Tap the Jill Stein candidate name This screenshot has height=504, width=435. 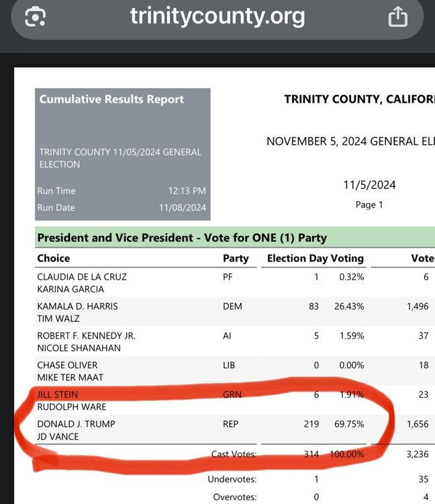point(59,394)
